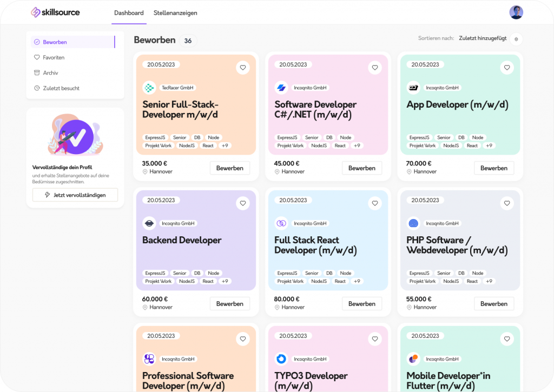Favorite the Senior Full-Stack-Developer job
The image size is (554, 392).
tap(243, 68)
